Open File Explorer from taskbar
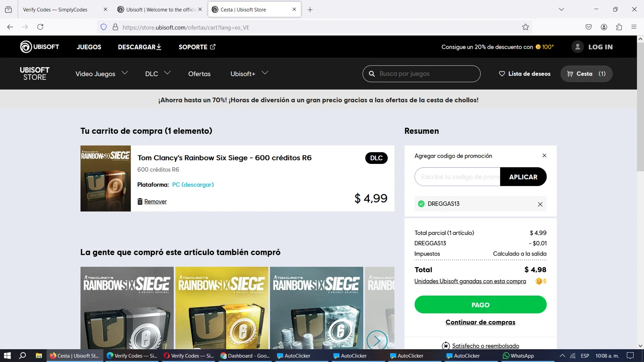This screenshot has height=362, width=644. [39, 356]
